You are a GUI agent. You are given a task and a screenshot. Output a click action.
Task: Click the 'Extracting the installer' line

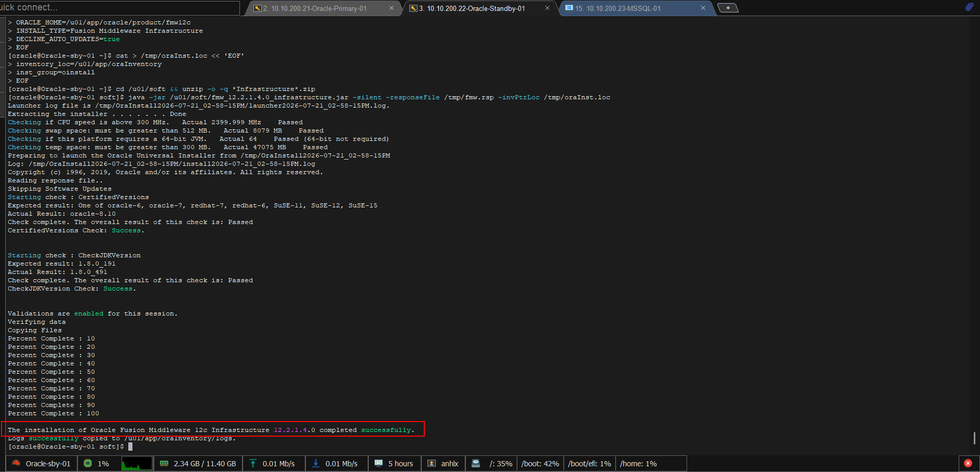97,114
